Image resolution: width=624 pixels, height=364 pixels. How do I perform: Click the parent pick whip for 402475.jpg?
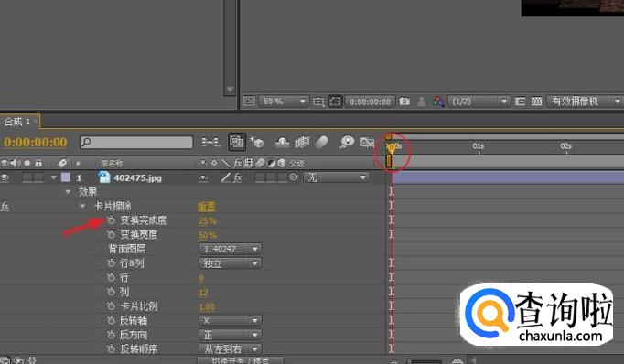[x=294, y=177]
